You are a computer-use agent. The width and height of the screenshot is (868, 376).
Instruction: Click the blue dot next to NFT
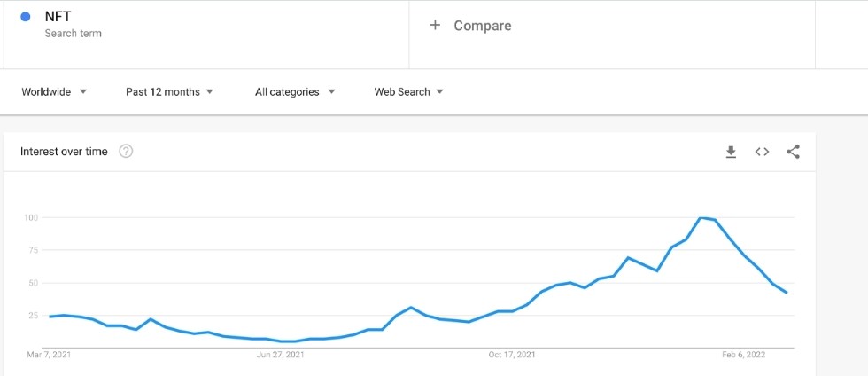[x=25, y=17]
